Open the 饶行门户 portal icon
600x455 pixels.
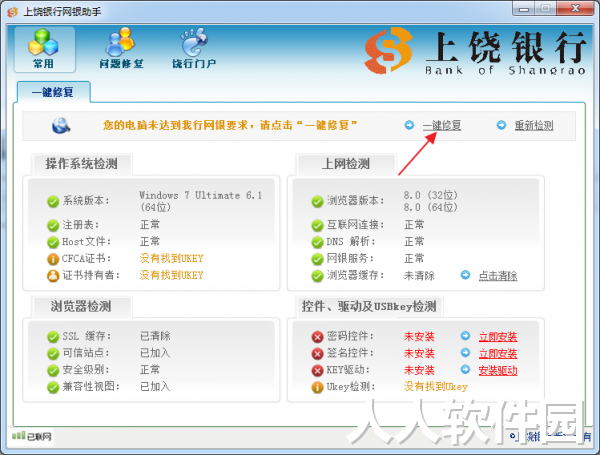(x=194, y=49)
